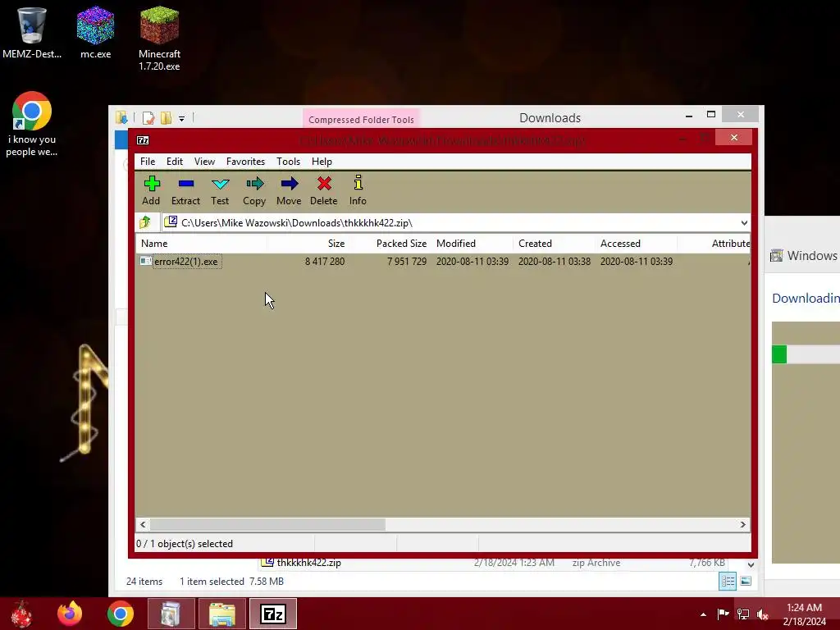
Task: Choose the Move toolbar button
Action: tap(289, 190)
